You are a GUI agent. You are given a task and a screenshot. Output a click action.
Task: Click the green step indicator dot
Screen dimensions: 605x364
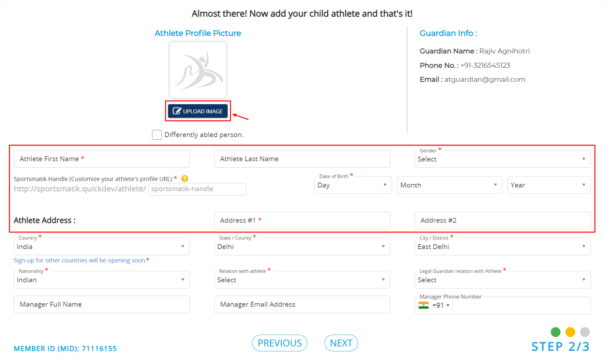555,332
